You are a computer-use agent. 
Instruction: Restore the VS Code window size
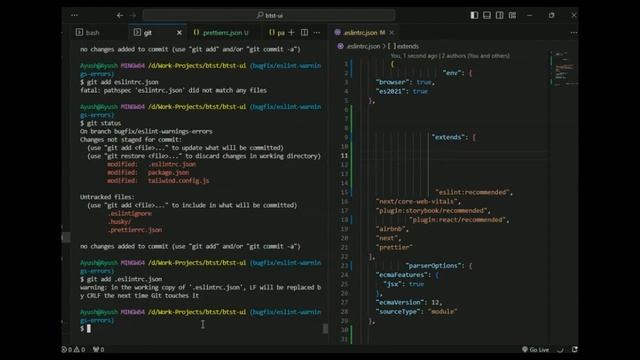(551, 15)
